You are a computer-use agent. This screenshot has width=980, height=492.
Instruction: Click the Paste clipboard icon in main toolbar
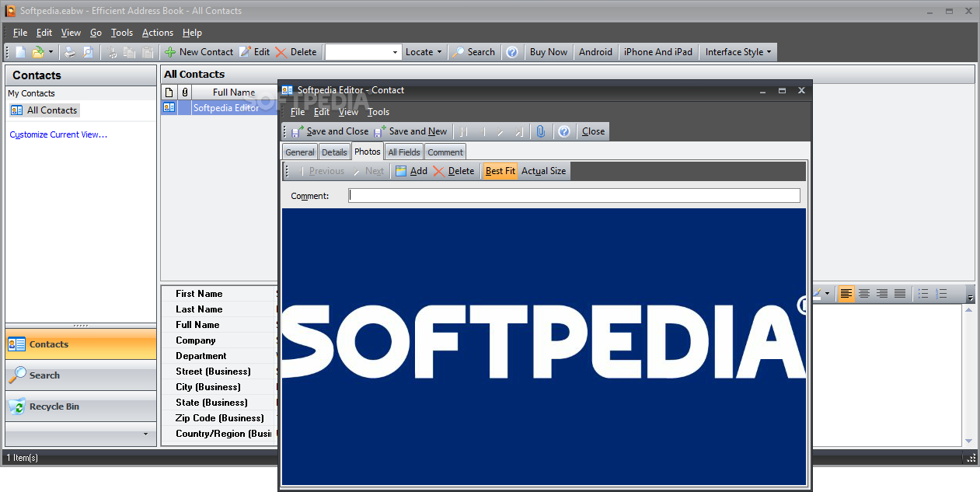[x=148, y=52]
